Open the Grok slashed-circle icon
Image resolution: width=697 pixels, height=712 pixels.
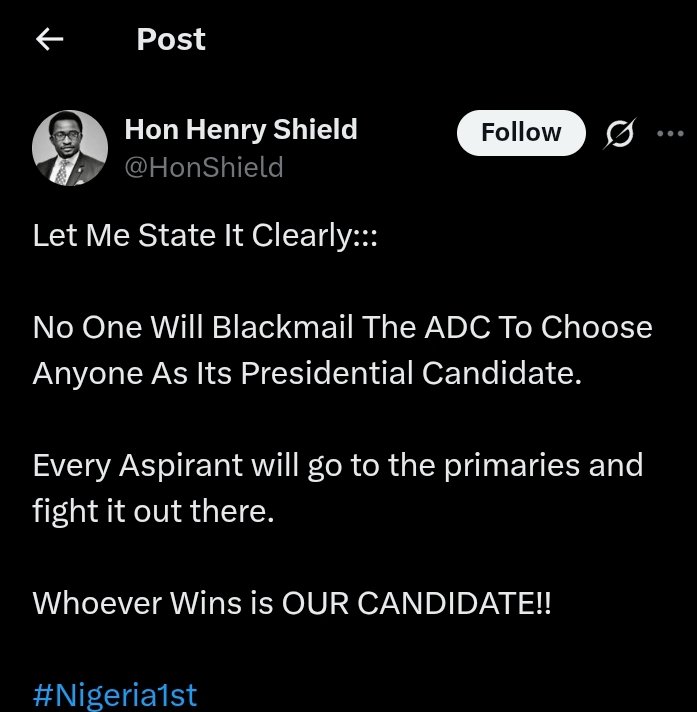[x=619, y=135]
